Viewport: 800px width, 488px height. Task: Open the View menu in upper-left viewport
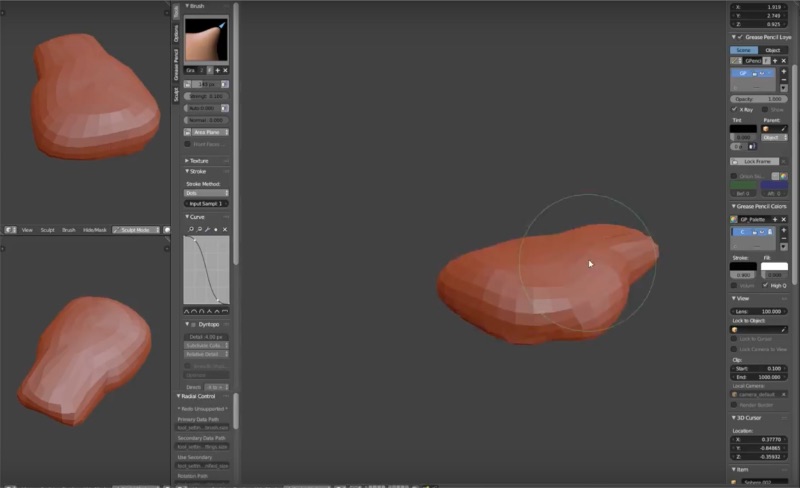[27, 230]
